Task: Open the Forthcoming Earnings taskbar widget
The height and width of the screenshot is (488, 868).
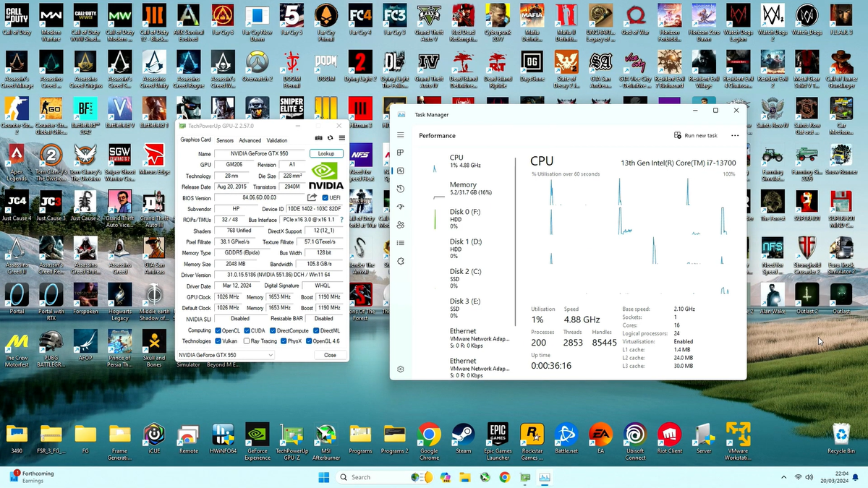Action: tap(32, 476)
